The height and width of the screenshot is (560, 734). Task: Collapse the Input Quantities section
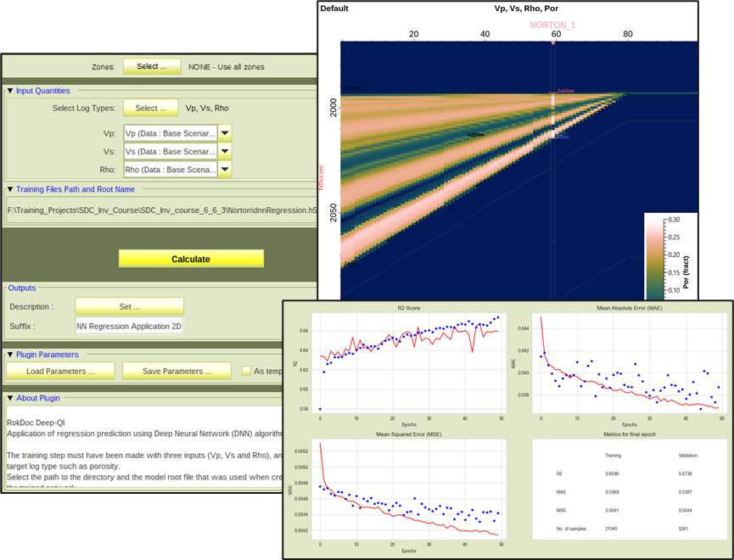pos(10,91)
